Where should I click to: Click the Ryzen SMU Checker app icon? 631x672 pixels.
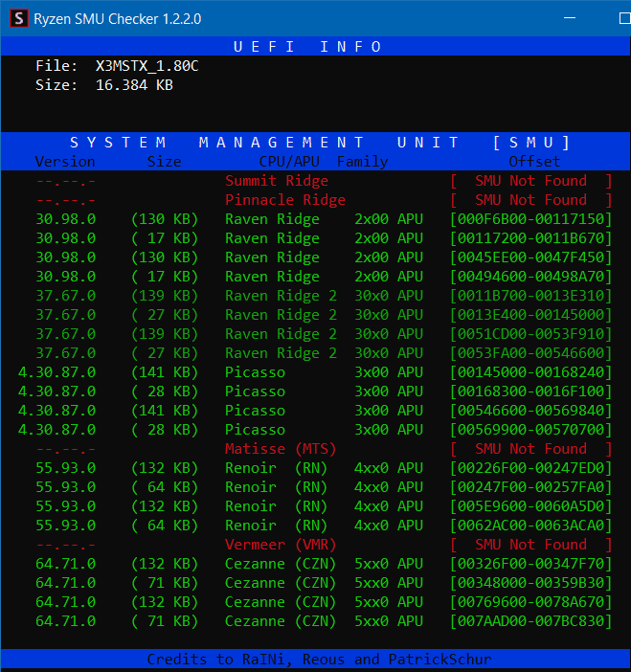point(19,18)
